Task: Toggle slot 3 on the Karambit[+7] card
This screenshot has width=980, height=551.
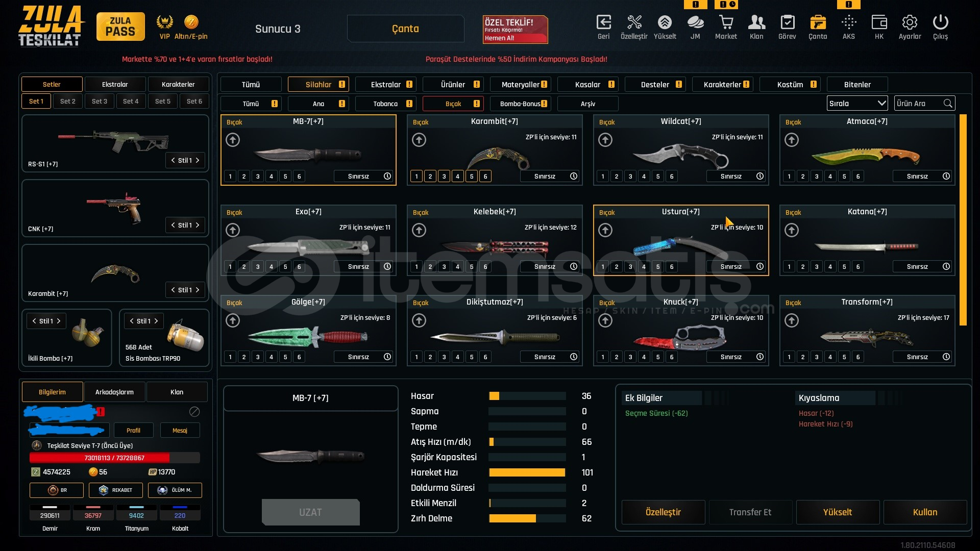Action: tap(444, 177)
